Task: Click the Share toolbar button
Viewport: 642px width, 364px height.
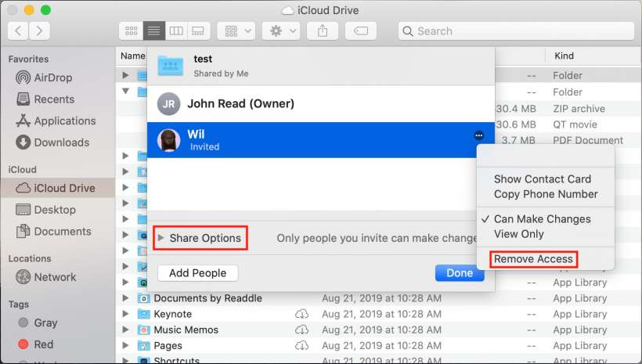Action: click(x=323, y=31)
